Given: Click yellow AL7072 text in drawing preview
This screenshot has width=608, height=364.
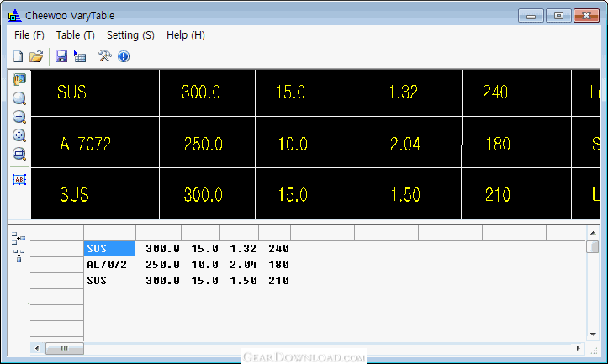Looking at the screenshot, I should [85, 145].
